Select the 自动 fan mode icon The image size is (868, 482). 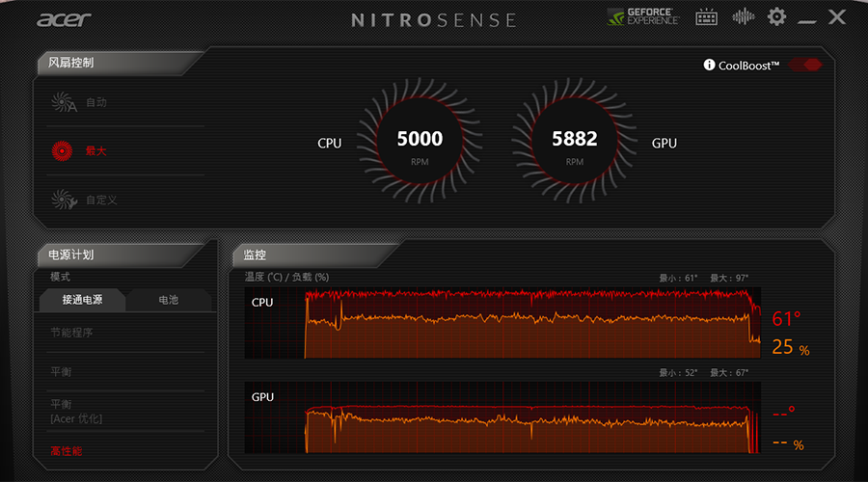coord(64,102)
